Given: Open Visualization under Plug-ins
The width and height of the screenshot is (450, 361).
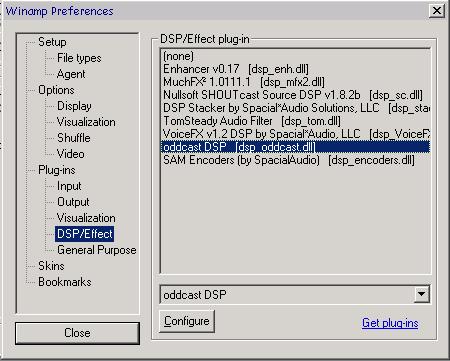Looking at the screenshot, I should click(x=86, y=218).
